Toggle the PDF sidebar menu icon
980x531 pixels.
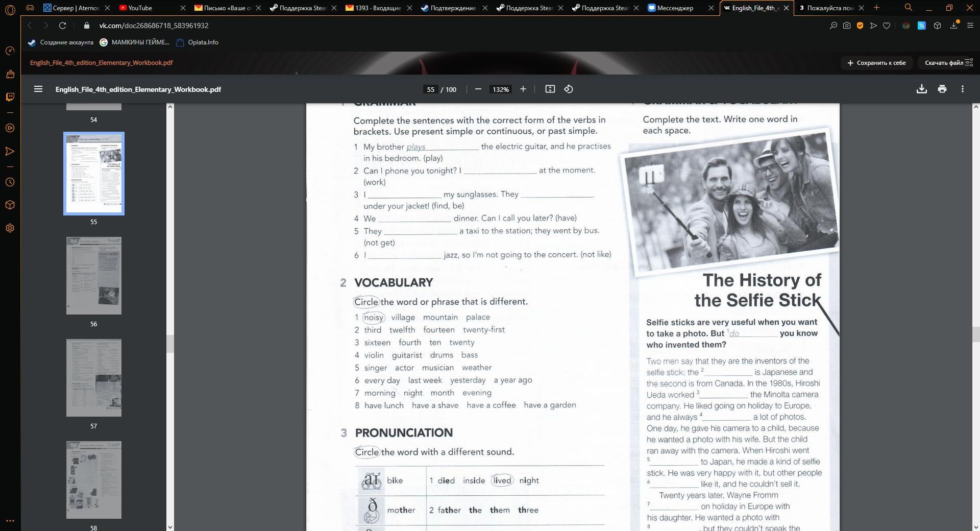(x=38, y=89)
